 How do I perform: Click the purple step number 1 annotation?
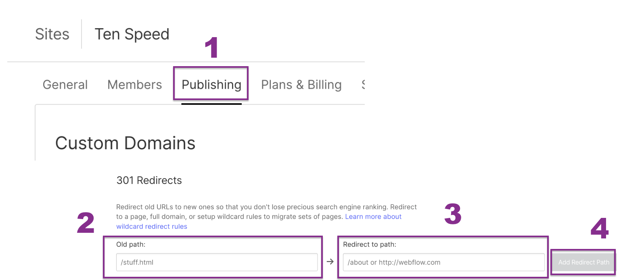pos(211,48)
